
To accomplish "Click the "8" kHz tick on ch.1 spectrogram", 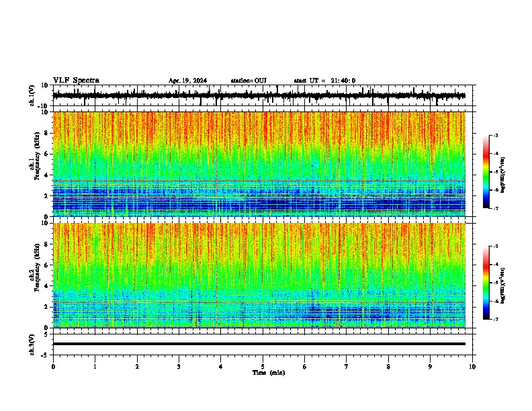I will coord(46,133).
